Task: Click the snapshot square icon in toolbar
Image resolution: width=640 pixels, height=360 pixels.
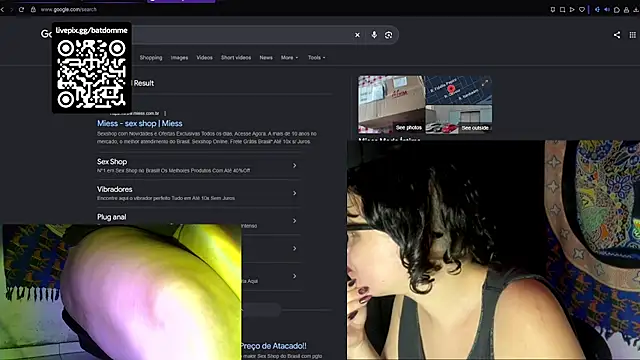Action: [x=562, y=9]
